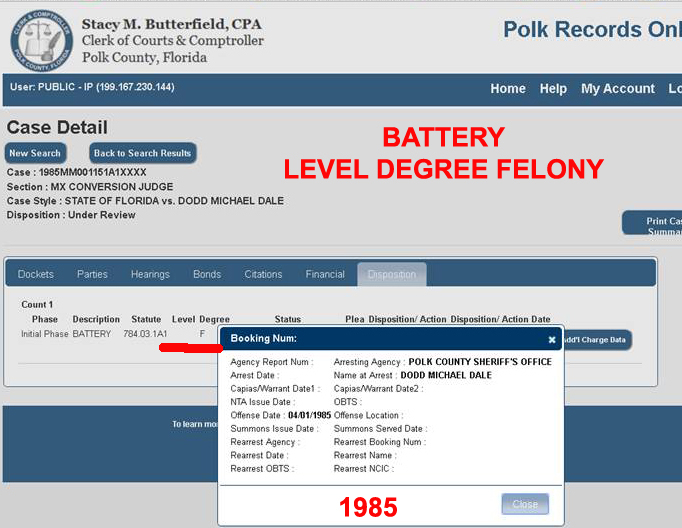Image resolution: width=682 pixels, height=528 pixels.
Task: Click the Capias/Warrant Date2 label
Action: (x=378, y=389)
